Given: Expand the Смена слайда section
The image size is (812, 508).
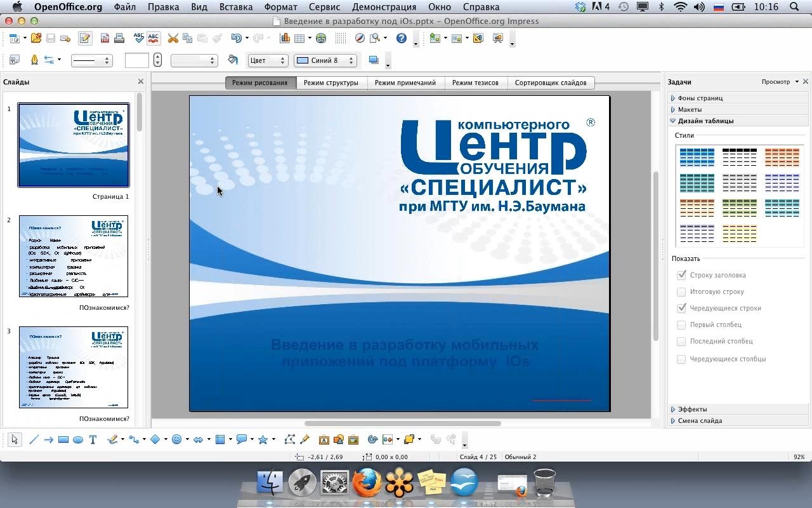Looking at the screenshot, I should [x=739, y=420].
